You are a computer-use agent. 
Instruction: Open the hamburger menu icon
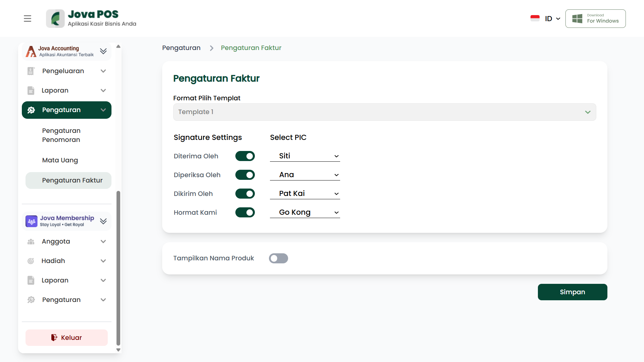coord(28,18)
